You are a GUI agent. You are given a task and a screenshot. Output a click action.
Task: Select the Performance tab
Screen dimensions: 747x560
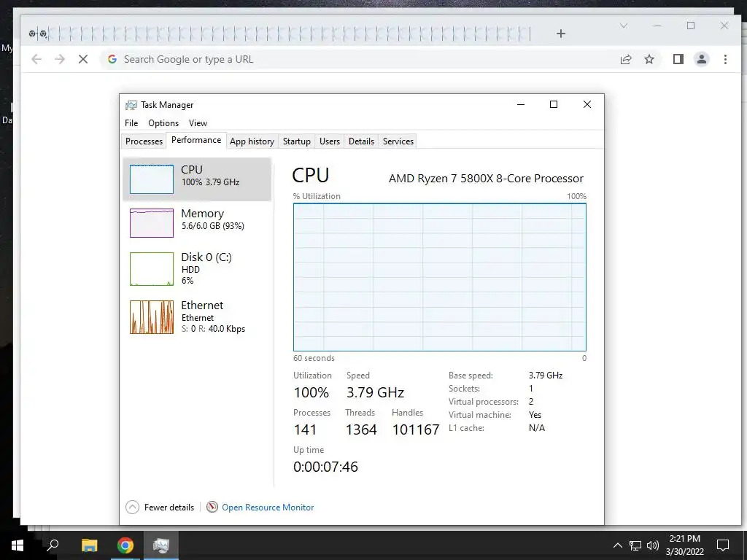pos(196,140)
